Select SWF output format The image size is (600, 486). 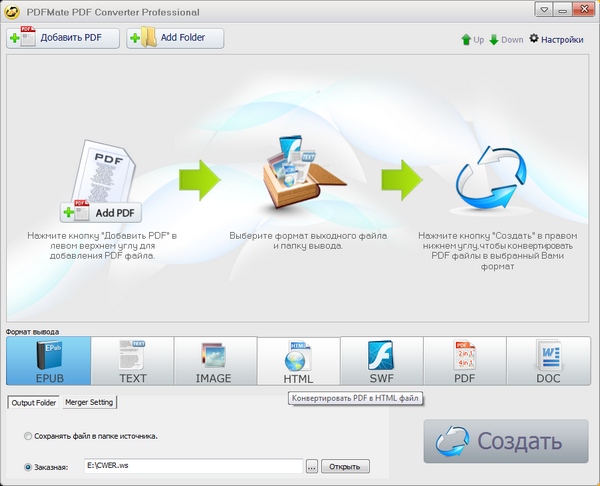(x=382, y=361)
